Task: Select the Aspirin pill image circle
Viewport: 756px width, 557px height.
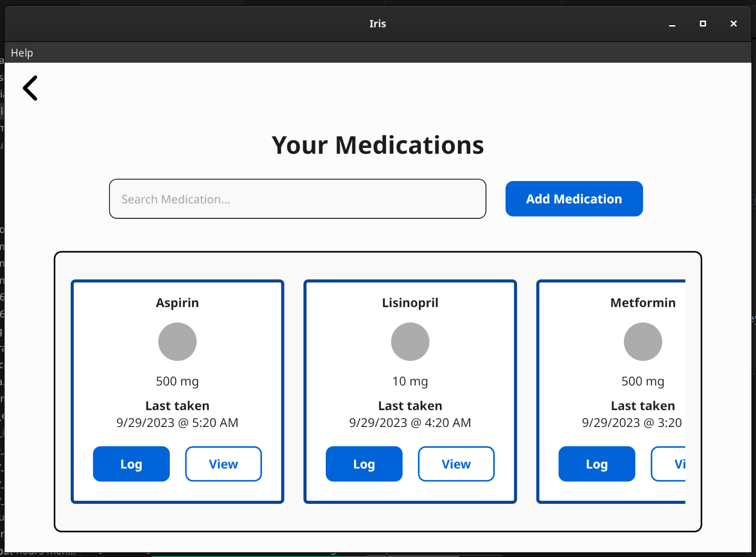Action: [x=177, y=342]
